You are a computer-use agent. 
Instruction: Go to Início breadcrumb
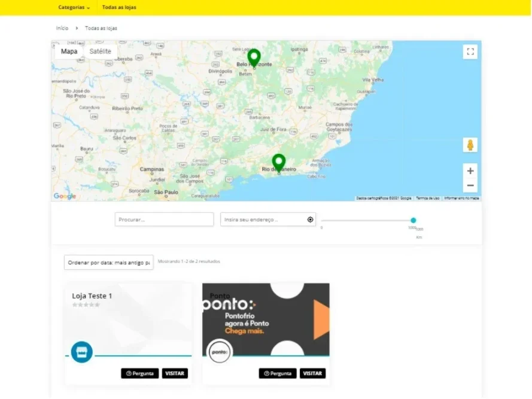[62, 28]
